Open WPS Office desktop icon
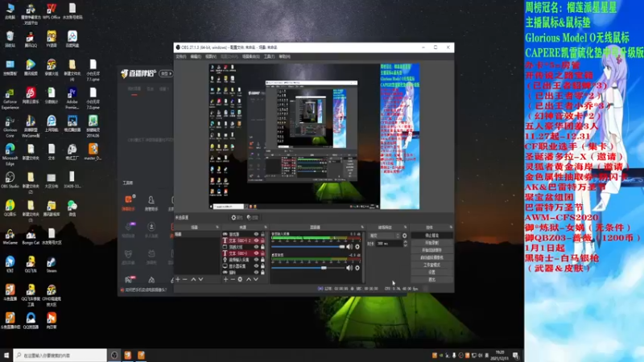The width and height of the screenshot is (644, 362). (x=52, y=11)
